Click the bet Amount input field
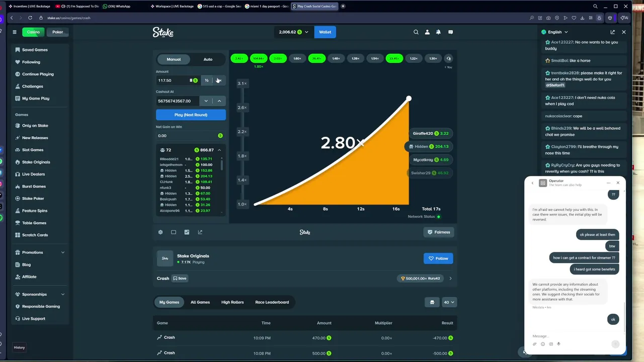 pyautogui.click(x=178, y=80)
